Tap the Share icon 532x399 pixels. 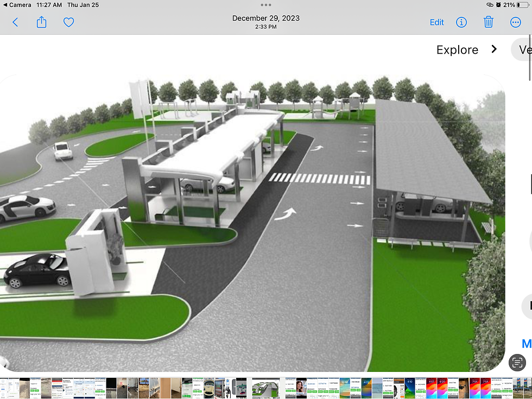pyautogui.click(x=41, y=22)
